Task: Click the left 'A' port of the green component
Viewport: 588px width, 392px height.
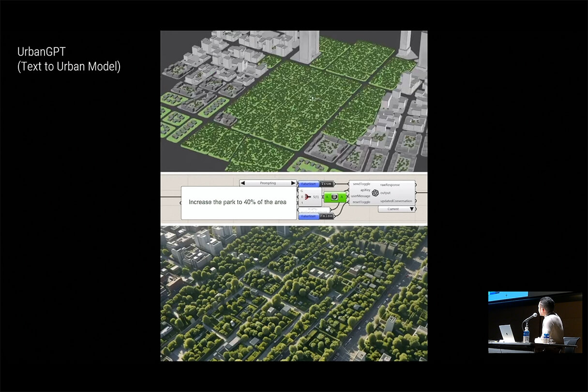Action: click(327, 197)
